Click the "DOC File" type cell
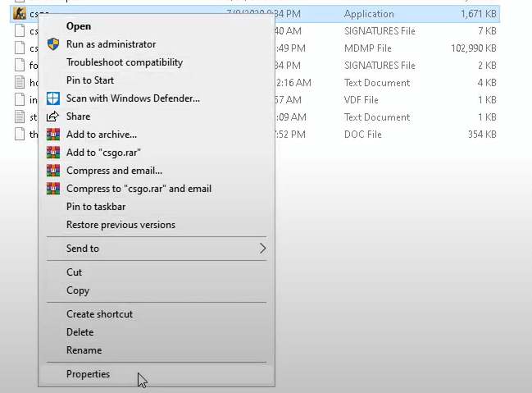The width and height of the screenshot is (532, 393). point(362,135)
